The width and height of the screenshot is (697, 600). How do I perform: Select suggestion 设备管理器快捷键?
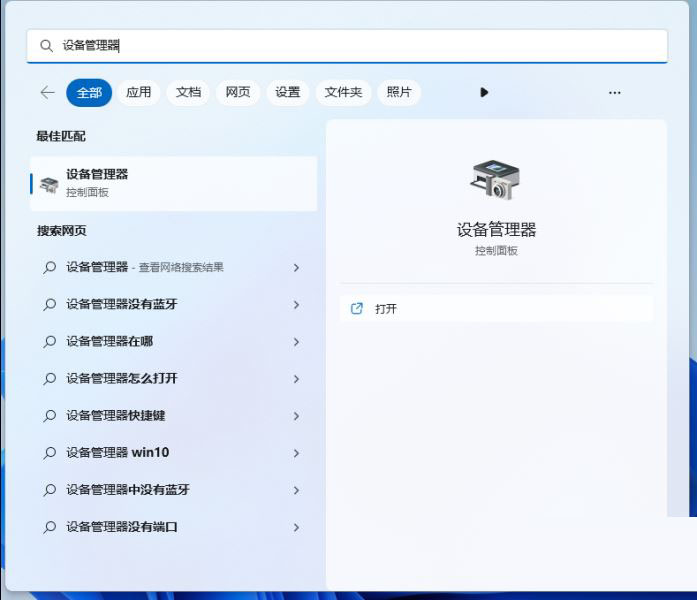[174, 416]
